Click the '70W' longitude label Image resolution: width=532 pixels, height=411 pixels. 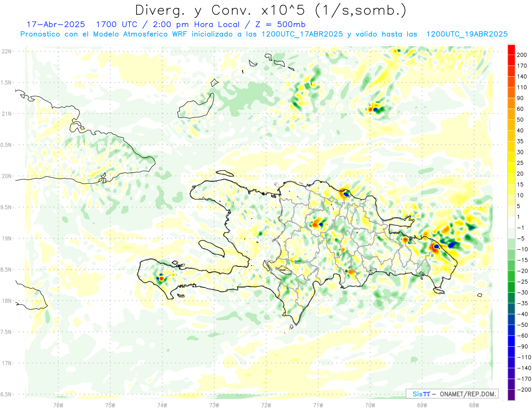click(x=370, y=405)
